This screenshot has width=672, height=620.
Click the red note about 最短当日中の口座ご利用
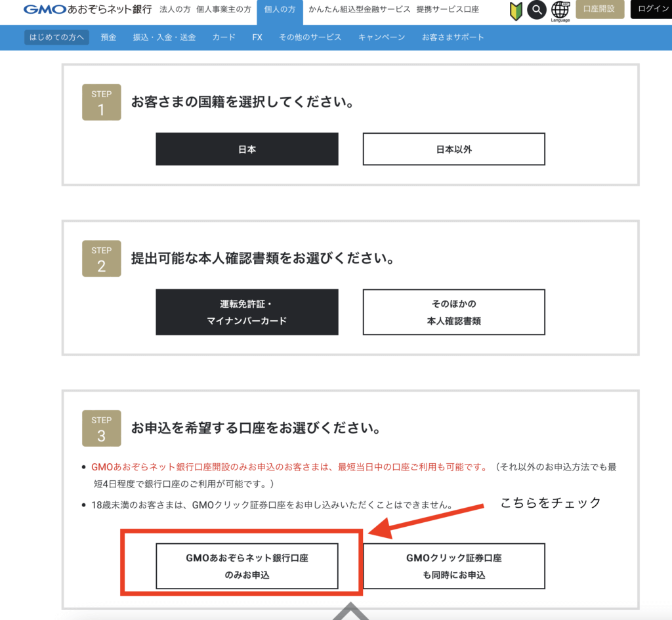[289, 467]
